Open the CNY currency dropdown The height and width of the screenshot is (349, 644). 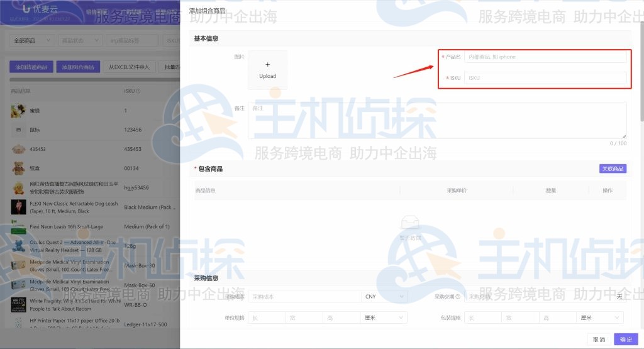[385, 297]
